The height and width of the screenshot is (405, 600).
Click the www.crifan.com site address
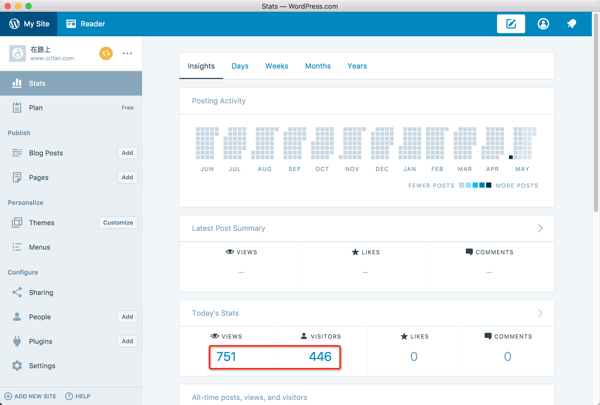click(52, 58)
